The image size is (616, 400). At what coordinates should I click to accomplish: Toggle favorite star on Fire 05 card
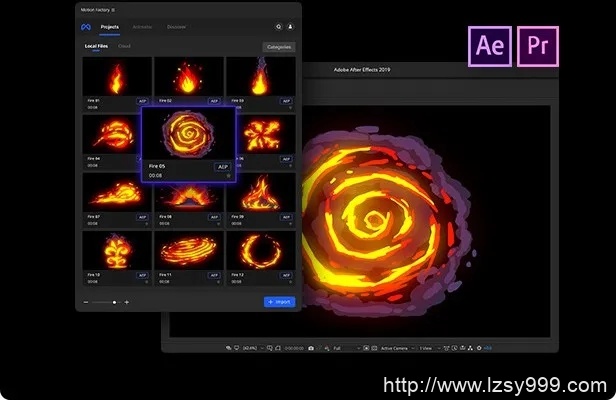tap(228, 176)
